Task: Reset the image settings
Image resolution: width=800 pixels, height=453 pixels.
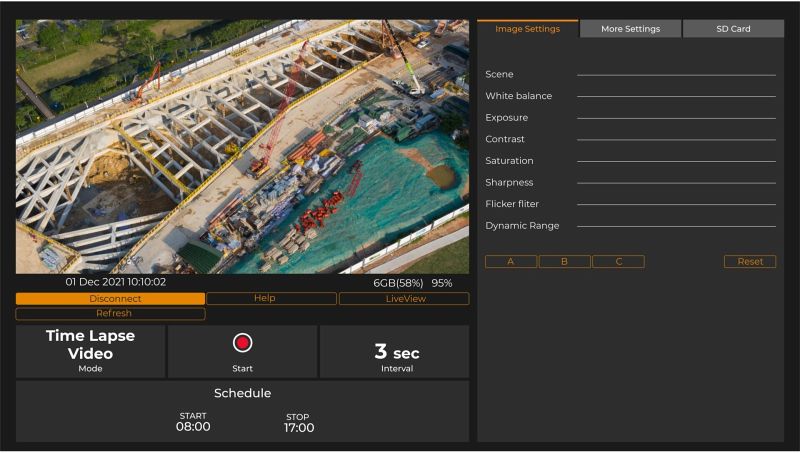Action: pyautogui.click(x=750, y=261)
